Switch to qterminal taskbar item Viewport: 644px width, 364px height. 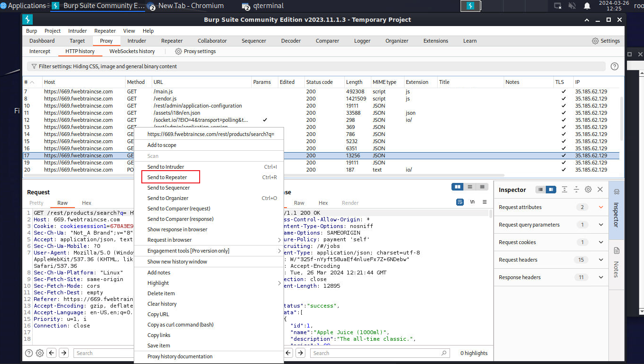pos(263,6)
